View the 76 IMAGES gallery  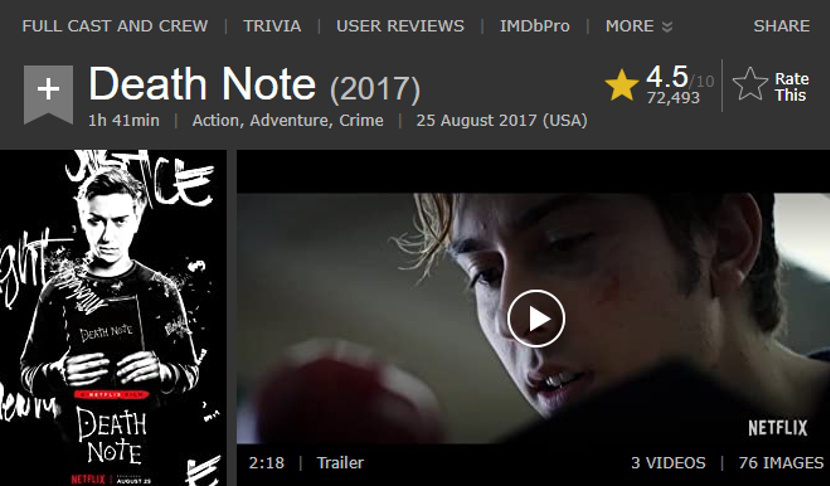[781, 463]
